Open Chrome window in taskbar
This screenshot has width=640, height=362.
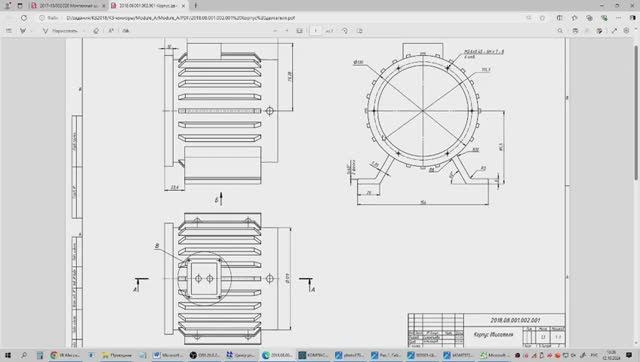click(x=65, y=355)
